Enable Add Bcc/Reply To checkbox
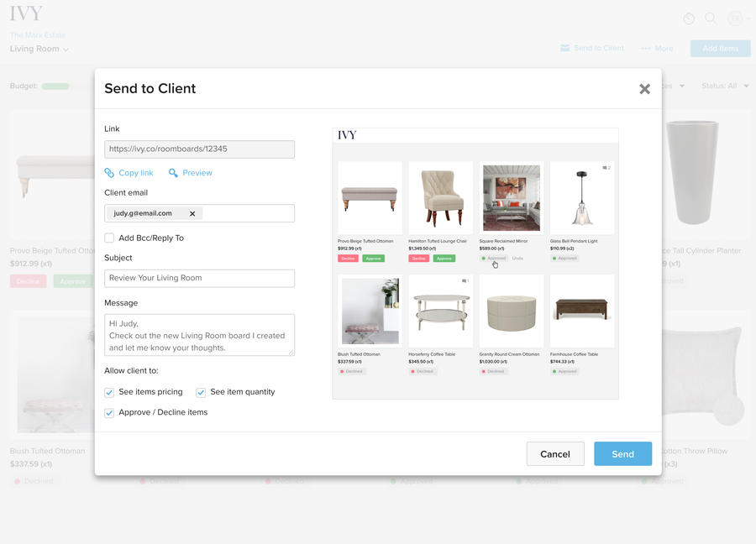756x544 pixels. coord(109,238)
